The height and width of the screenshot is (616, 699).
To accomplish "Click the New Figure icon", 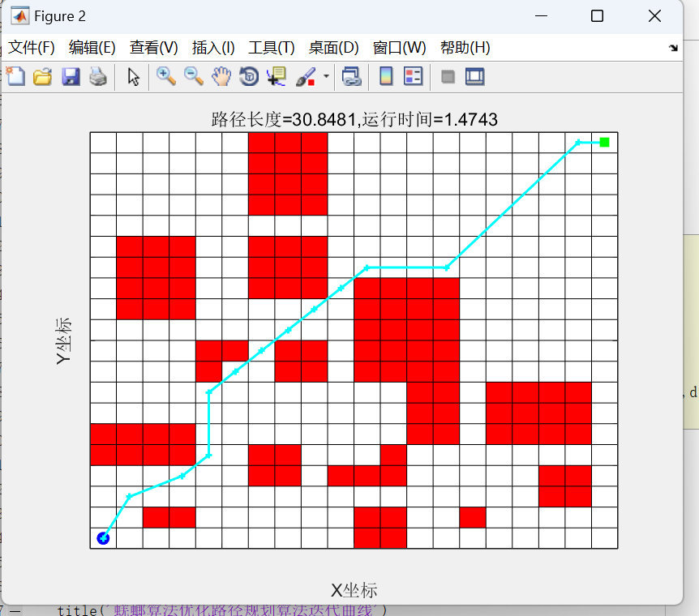I will click(15, 77).
